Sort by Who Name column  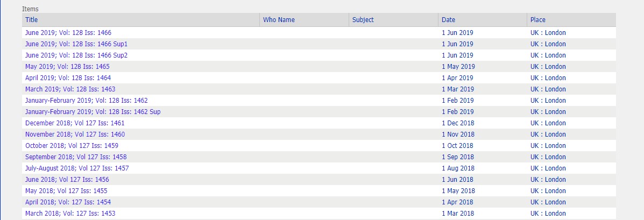[x=279, y=20]
